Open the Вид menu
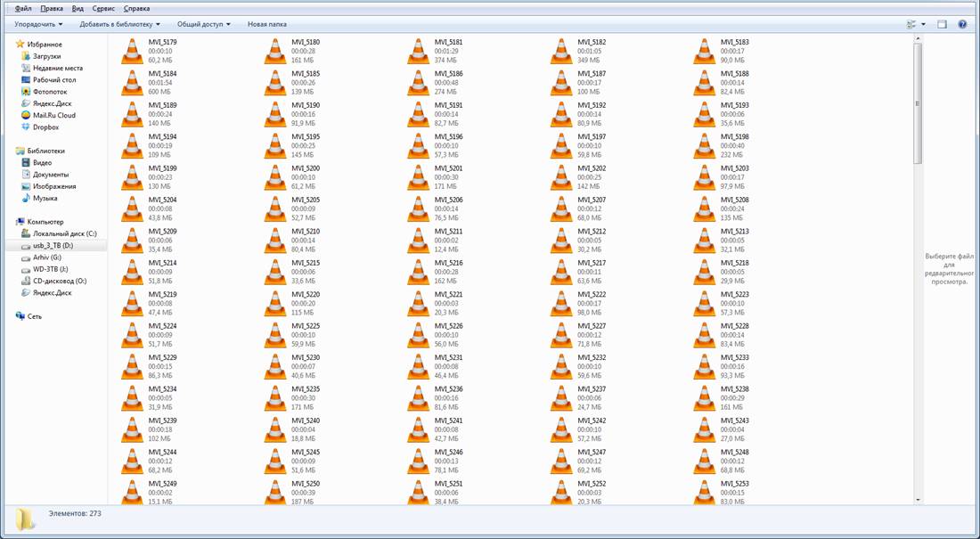The width and height of the screenshot is (980, 539). click(x=78, y=9)
